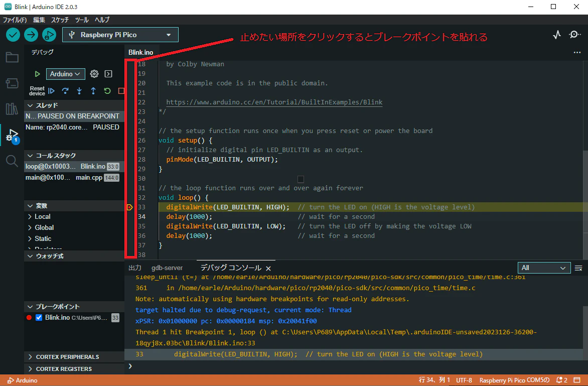Click Raspberry Pi Pico COM5 status item
Image resolution: width=588 pixels, height=386 pixels.
coord(514,380)
